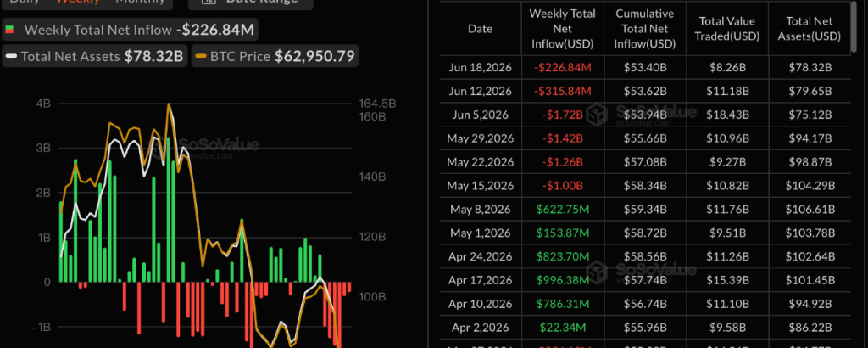Select the Apr 10,2026 date cell
868x348 pixels.
[481, 304]
